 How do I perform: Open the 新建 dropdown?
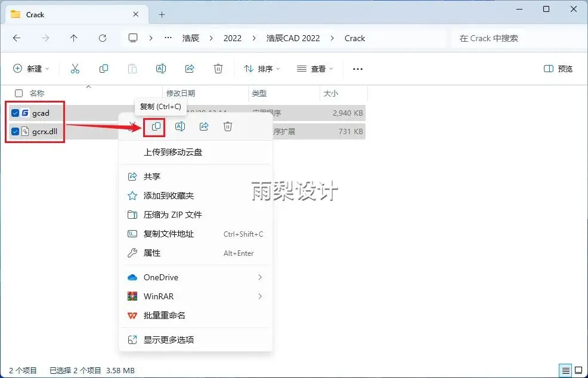tap(31, 69)
